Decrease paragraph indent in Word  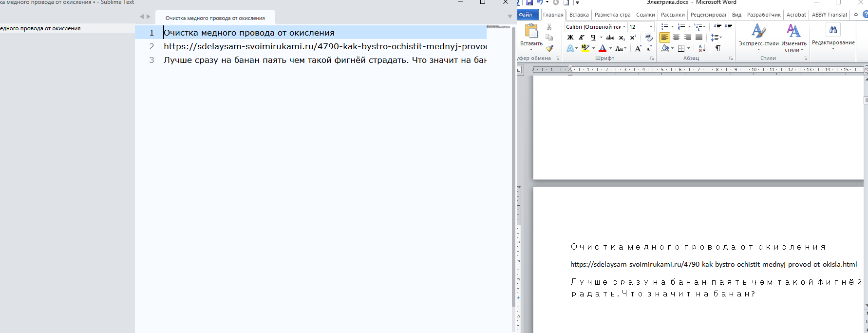coord(717,27)
